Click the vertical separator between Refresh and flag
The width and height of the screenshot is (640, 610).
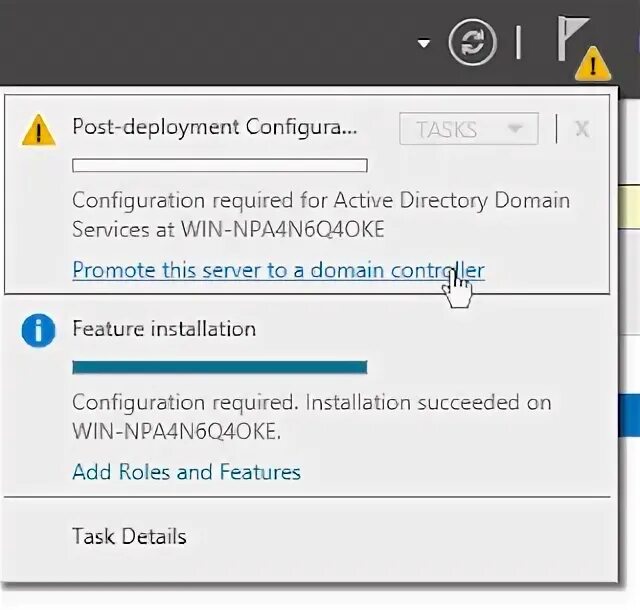point(518,42)
